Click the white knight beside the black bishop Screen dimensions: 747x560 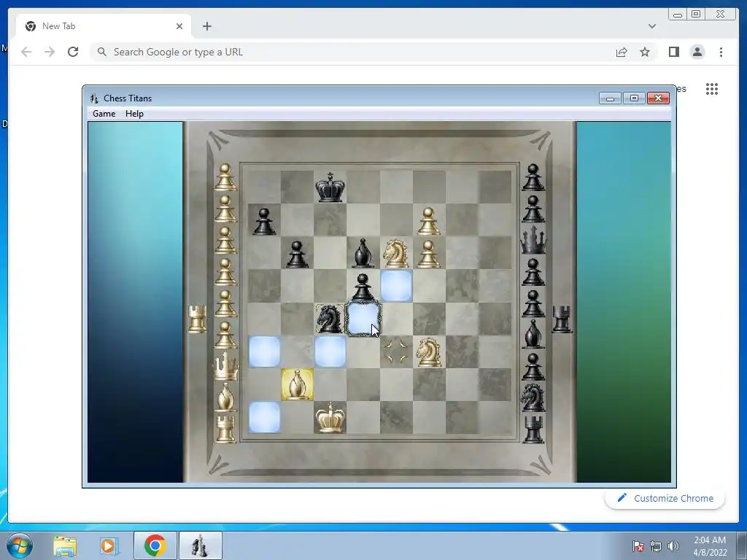[396, 253]
